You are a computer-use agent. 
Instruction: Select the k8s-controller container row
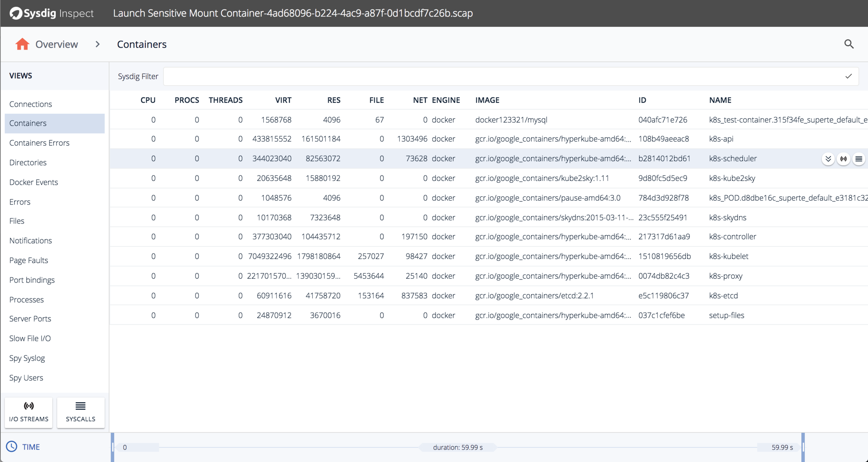coord(489,237)
